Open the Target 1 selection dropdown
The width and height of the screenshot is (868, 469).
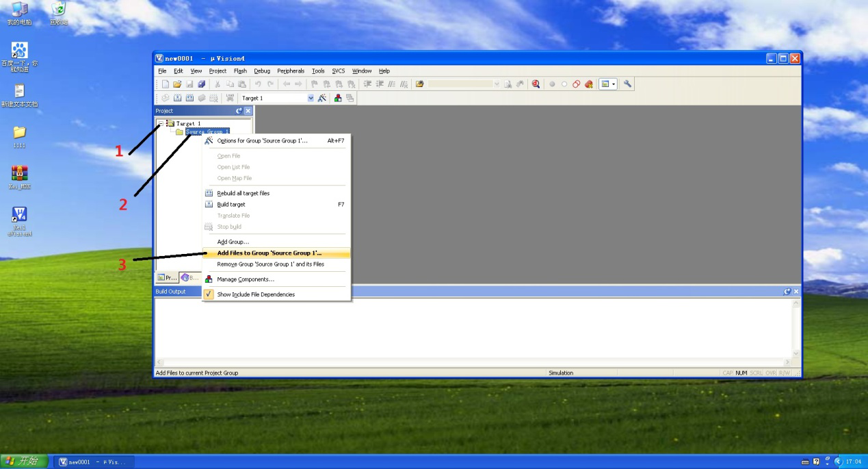click(x=311, y=98)
